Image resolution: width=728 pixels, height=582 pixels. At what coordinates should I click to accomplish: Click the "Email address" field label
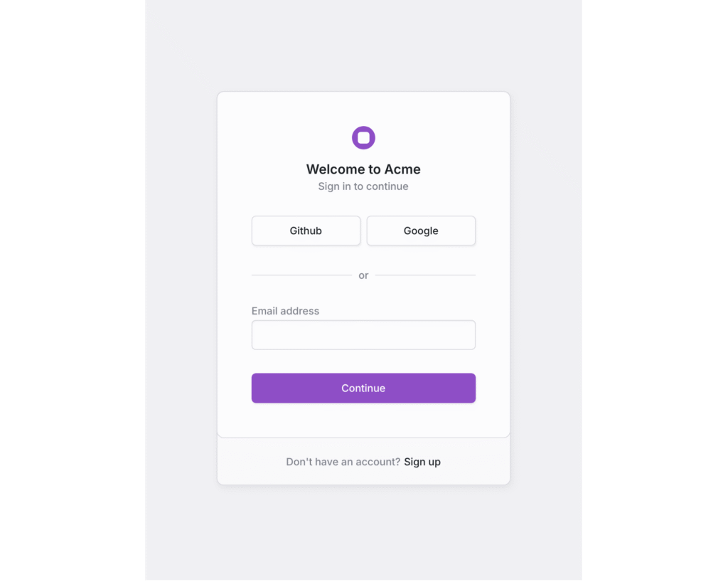pyautogui.click(x=285, y=311)
